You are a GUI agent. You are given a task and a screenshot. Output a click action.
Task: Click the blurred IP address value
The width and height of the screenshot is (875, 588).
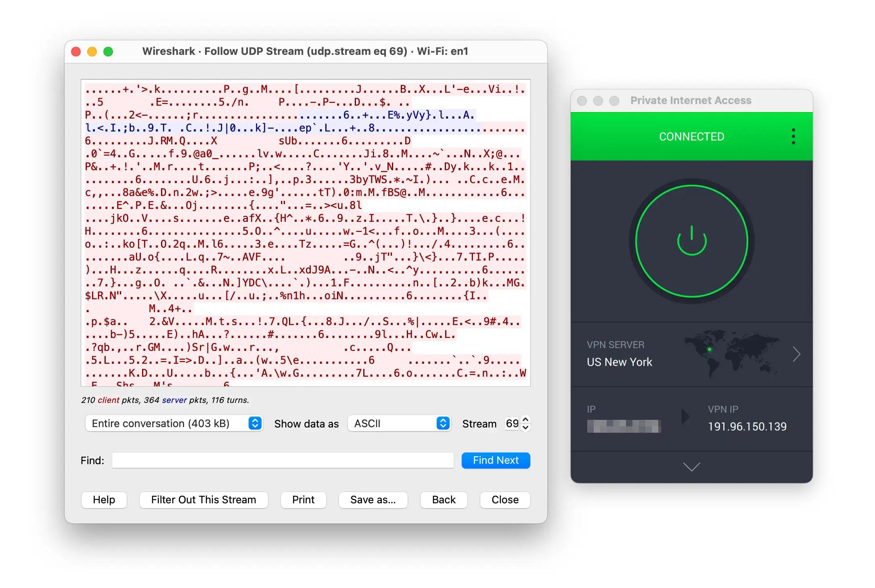click(x=624, y=426)
